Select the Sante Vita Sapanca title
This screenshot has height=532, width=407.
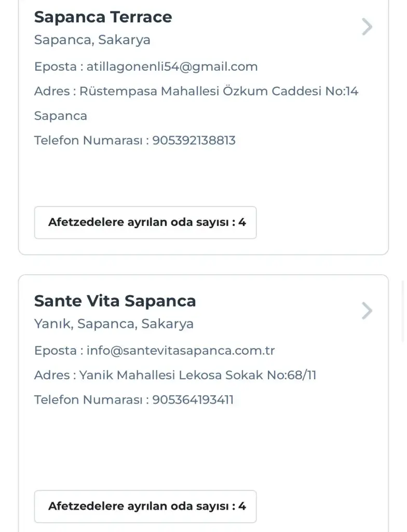click(x=115, y=301)
